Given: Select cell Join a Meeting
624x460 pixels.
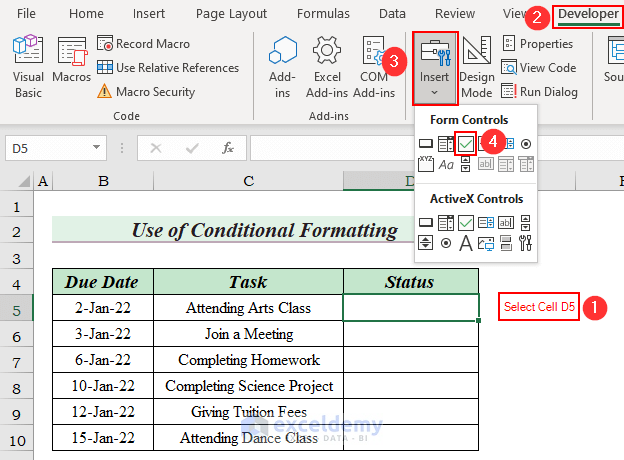Looking at the screenshot, I should tap(249, 333).
